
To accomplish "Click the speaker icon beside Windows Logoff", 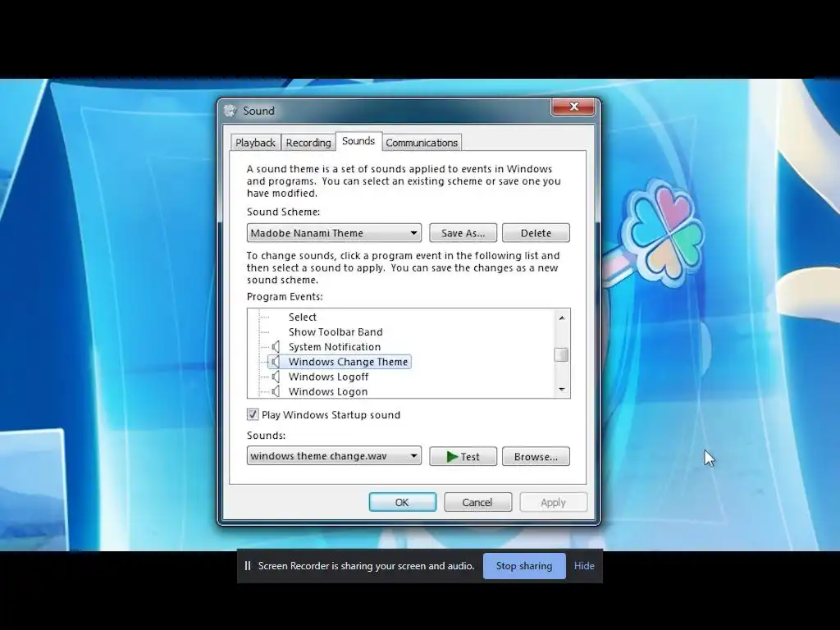I will 276,377.
